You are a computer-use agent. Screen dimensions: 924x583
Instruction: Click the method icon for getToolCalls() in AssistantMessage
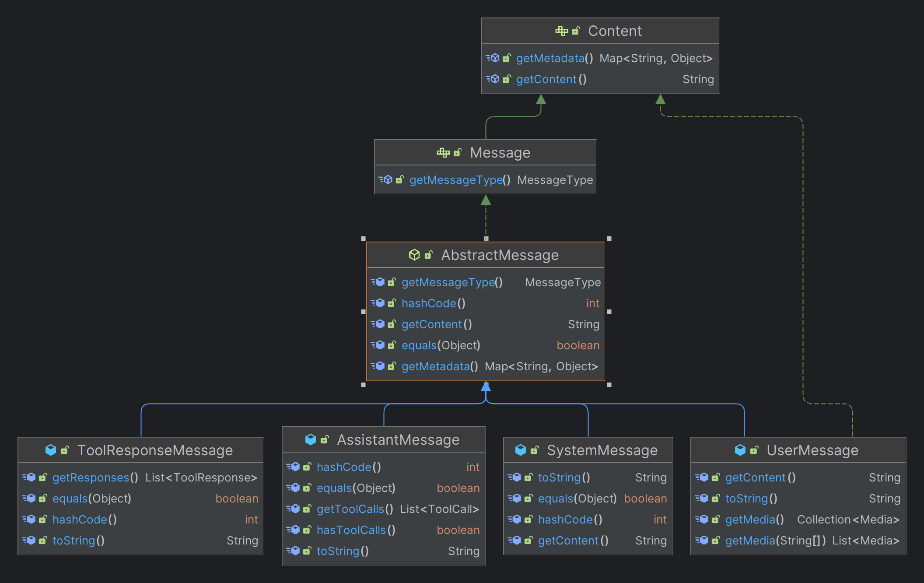coord(293,509)
